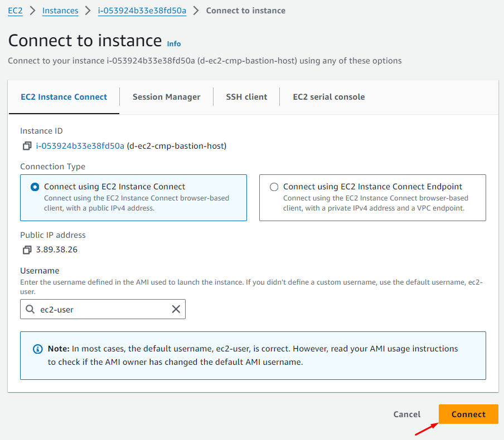Select the Connect using EC2 Instance Connect radio
The width and height of the screenshot is (504, 440).
coord(35,187)
